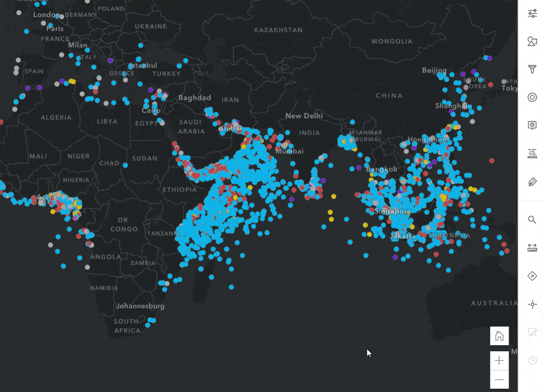Click the Mumbai city label
544x392 pixels.
click(x=290, y=151)
